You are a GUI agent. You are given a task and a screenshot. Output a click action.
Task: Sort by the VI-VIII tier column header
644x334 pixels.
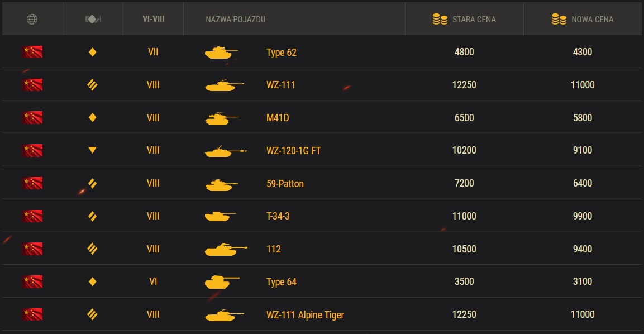(153, 19)
